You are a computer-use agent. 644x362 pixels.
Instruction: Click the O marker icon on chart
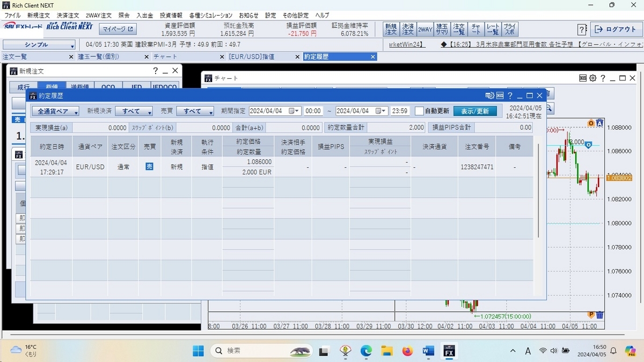(x=591, y=123)
